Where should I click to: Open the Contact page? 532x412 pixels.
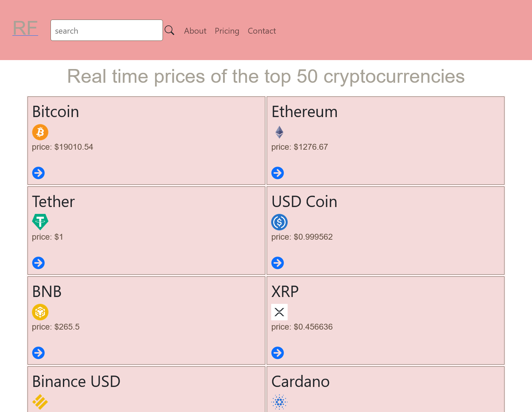[x=262, y=31]
